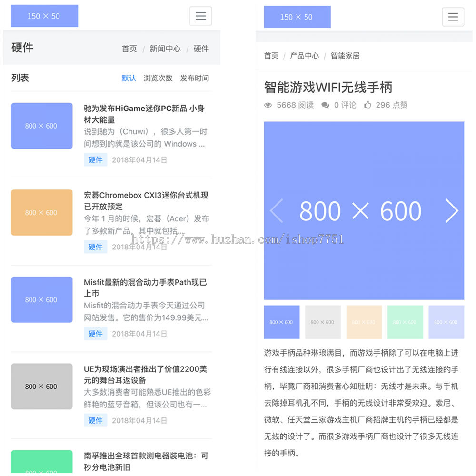Click the comment bubble icon beside 0 评论

pos(325,105)
